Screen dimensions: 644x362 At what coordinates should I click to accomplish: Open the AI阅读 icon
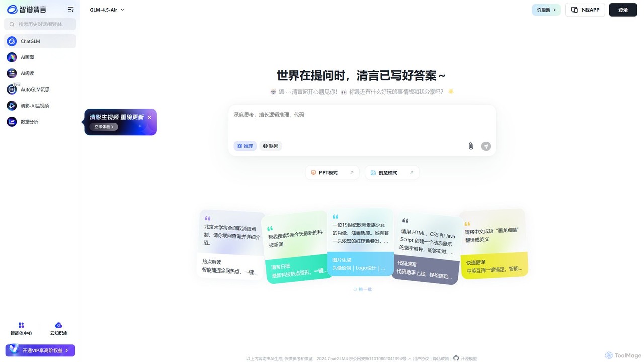click(x=12, y=73)
